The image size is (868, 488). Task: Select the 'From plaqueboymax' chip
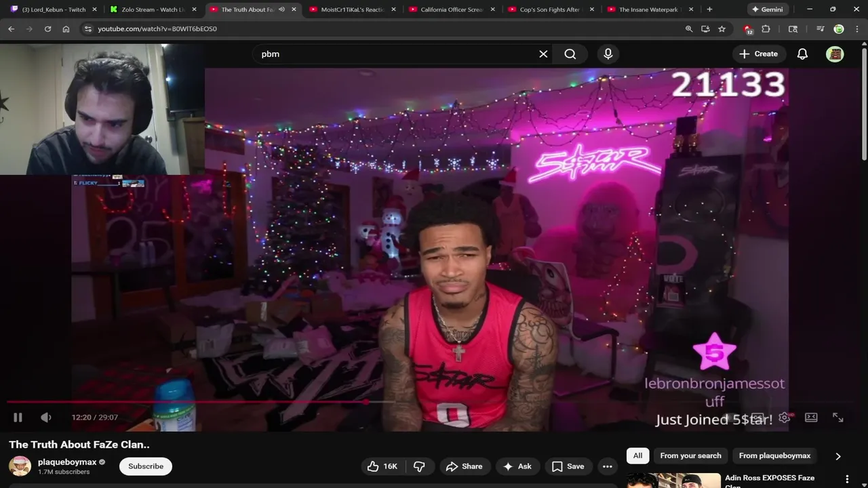click(774, 456)
